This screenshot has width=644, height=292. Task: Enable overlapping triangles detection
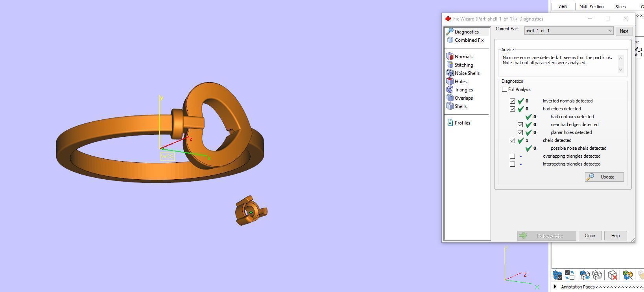tap(513, 156)
